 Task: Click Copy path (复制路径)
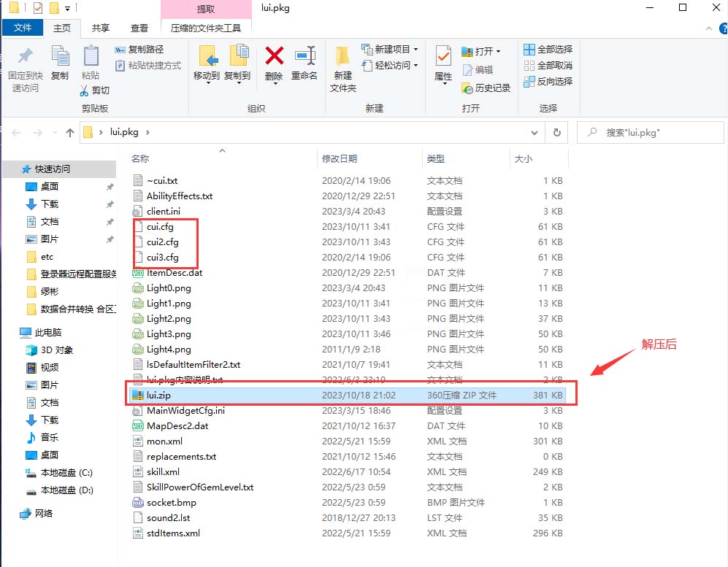139,49
